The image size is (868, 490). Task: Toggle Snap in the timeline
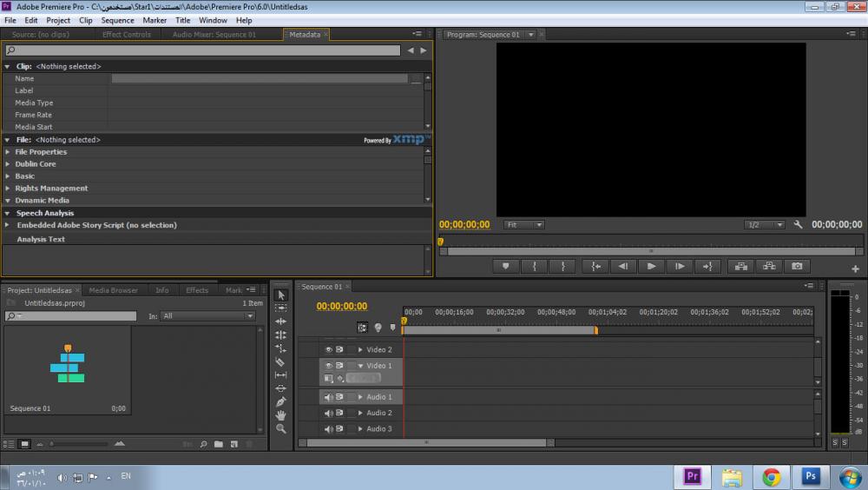click(x=363, y=328)
